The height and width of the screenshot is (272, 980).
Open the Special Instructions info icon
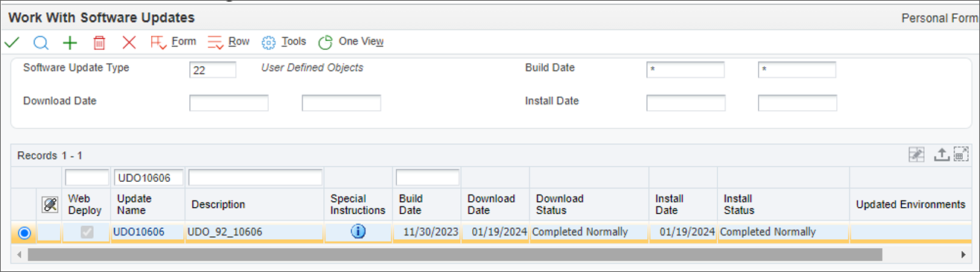point(358,232)
